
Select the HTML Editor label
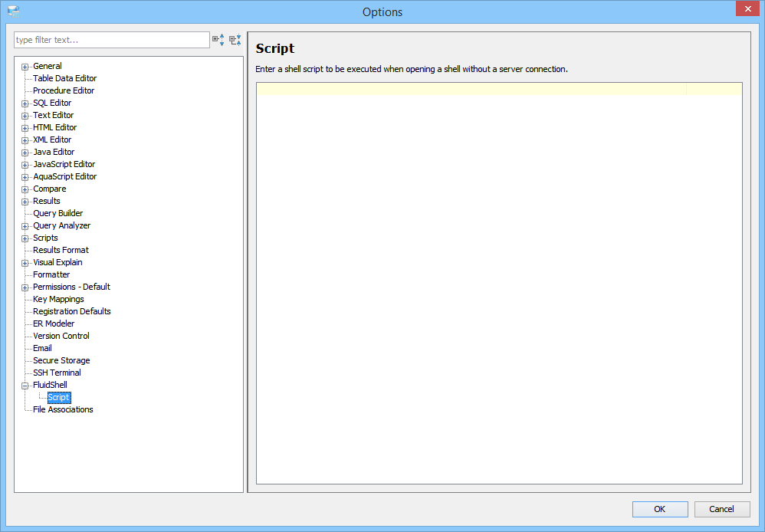(54, 127)
